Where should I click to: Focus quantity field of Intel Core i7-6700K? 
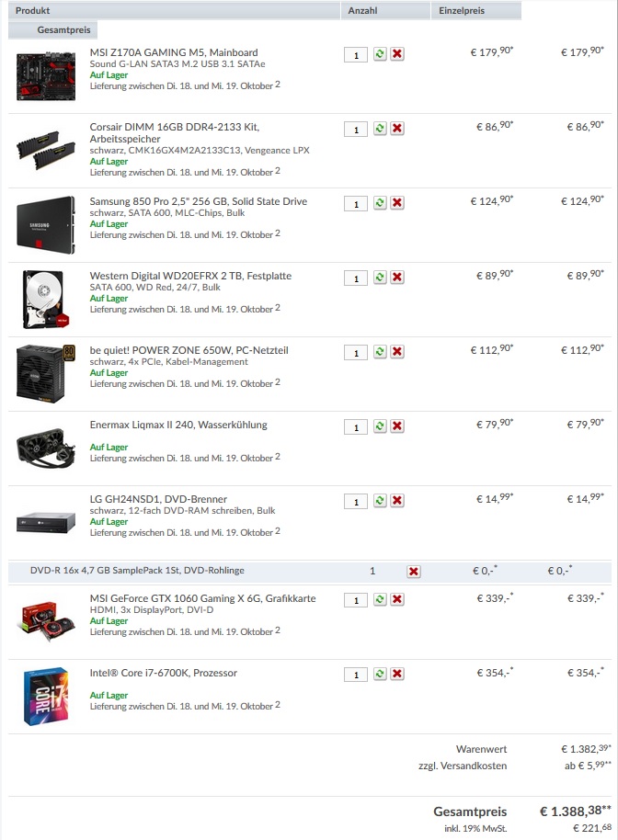click(x=356, y=675)
